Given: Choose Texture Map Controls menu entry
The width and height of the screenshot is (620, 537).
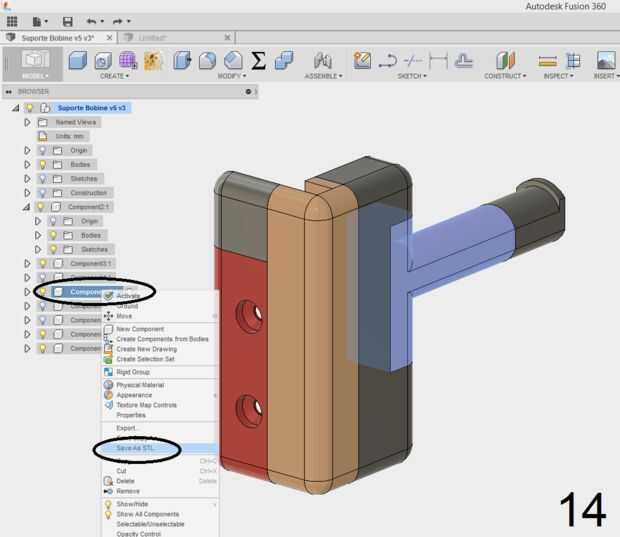Looking at the screenshot, I should 160,405.
